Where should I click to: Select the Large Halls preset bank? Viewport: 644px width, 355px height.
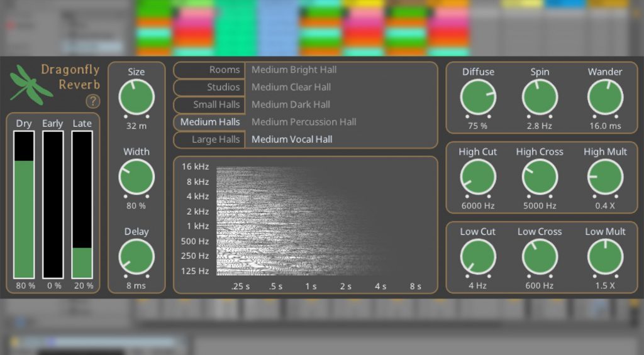[x=209, y=139]
